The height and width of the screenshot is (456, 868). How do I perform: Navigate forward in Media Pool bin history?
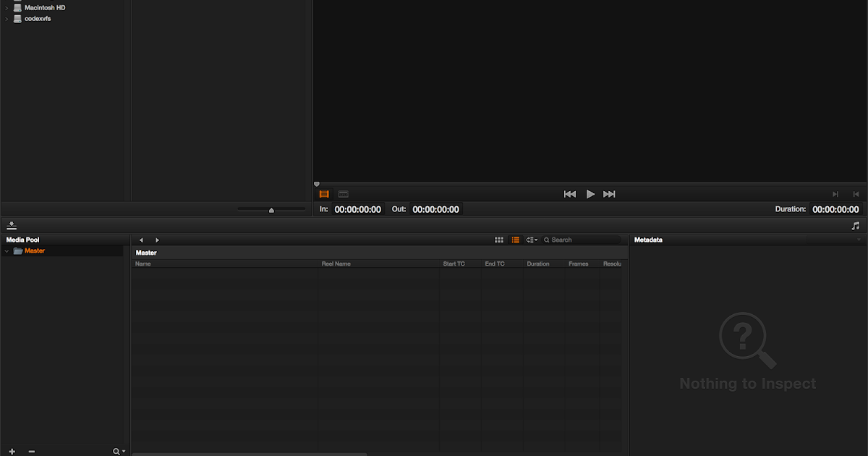point(157,240)
